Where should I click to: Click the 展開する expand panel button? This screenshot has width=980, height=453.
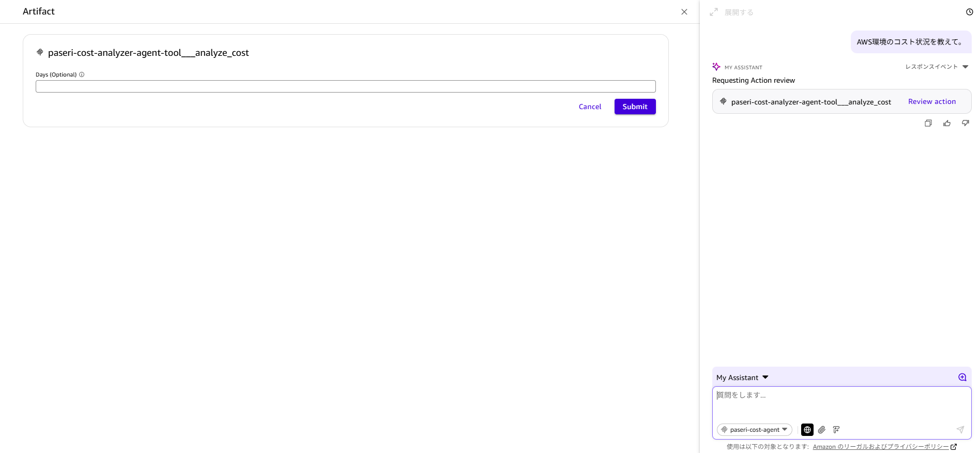click(732, 12)
